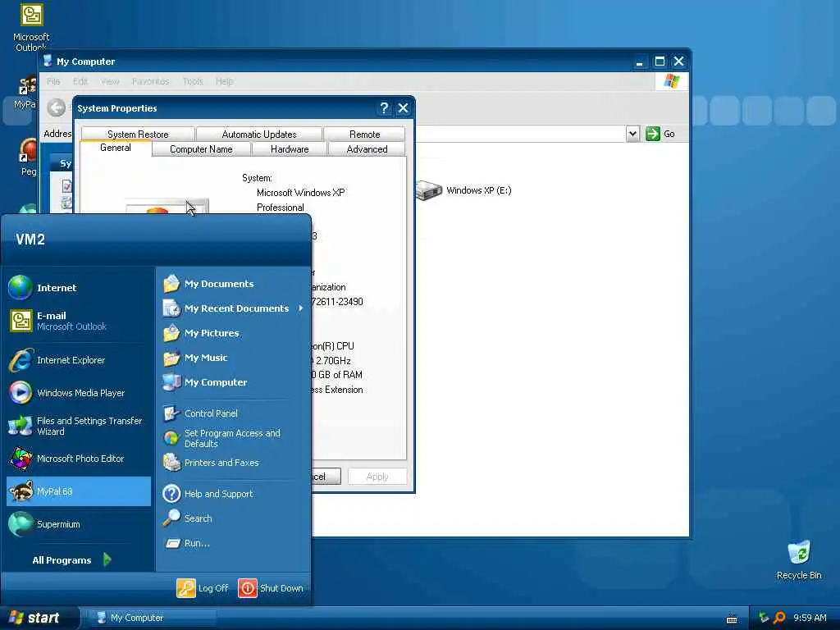Click the keyboard icon on taskbar
Screen dimensions: 840x630
(x=732, y=619)
